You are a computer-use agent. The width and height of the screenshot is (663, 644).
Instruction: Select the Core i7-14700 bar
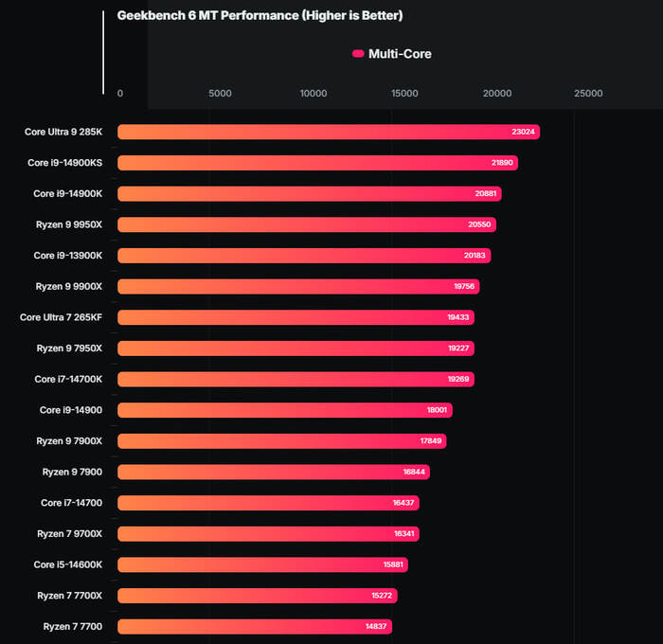tap(268, 503)
